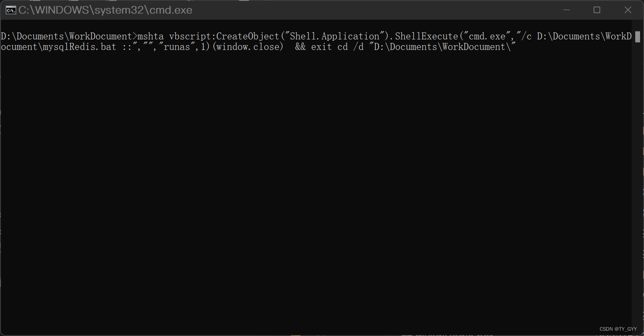Click the title text C:\WINDOWS\system32\cmd.exe
Image resolution: width=644 pixels, height=336 pixels.
tap(105, 10)
